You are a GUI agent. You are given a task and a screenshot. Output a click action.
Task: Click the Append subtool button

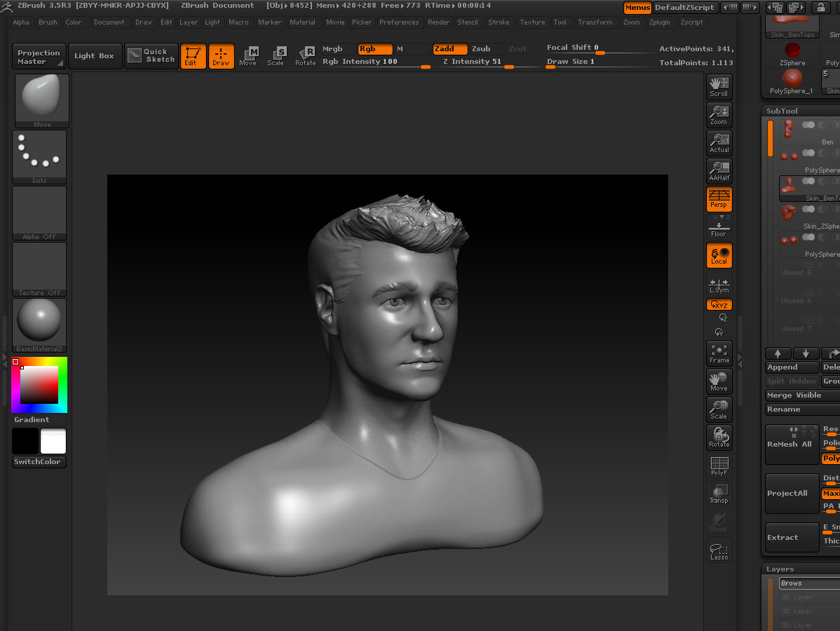click(792, 367)
